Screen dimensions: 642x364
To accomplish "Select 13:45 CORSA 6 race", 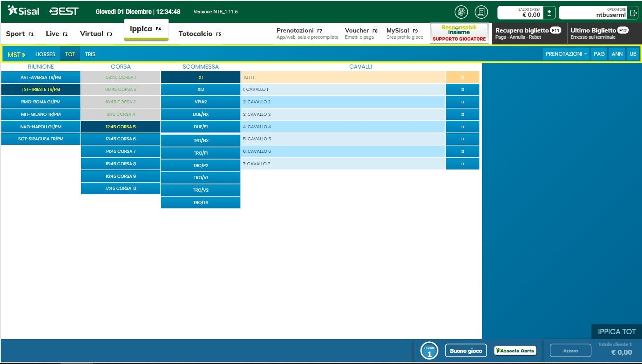I will pyautogui.click(x=121, y=139).
